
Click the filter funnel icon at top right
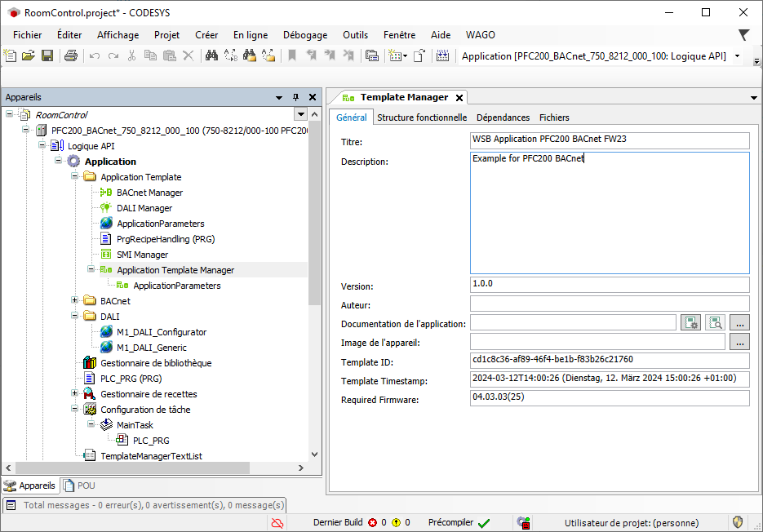(x=743, y=34)
